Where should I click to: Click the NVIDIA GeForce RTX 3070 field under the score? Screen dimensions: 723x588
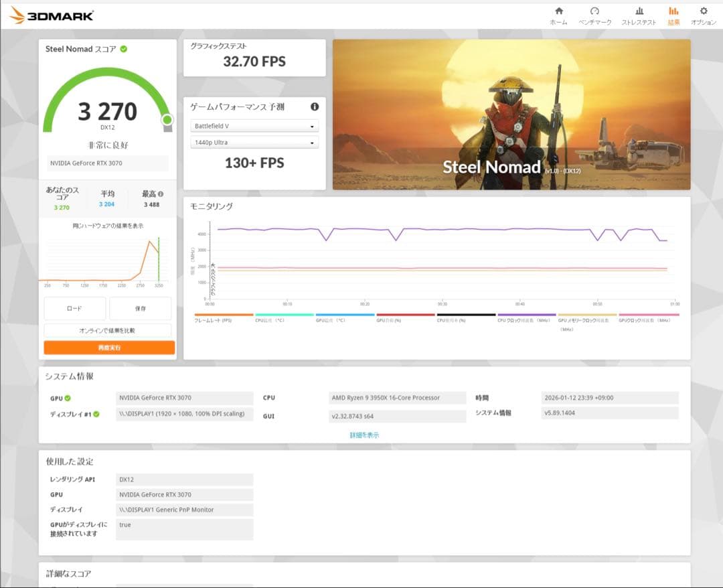pyautogui.click(x=107, y=163)
